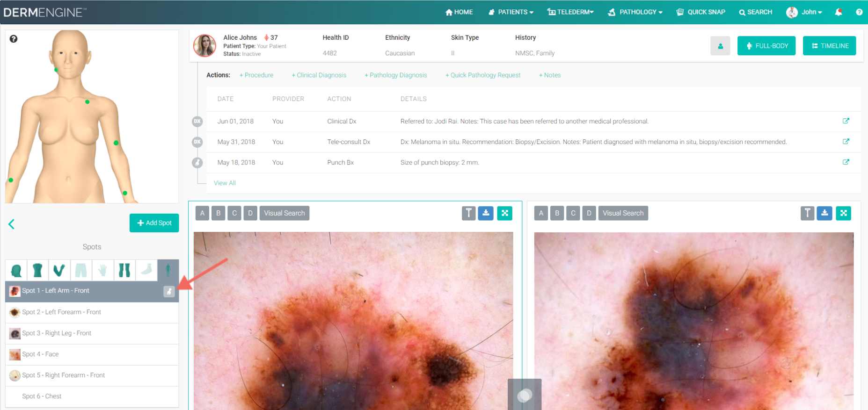
Task: Click the patient profile icon button
Action: [x=720, y=46]
